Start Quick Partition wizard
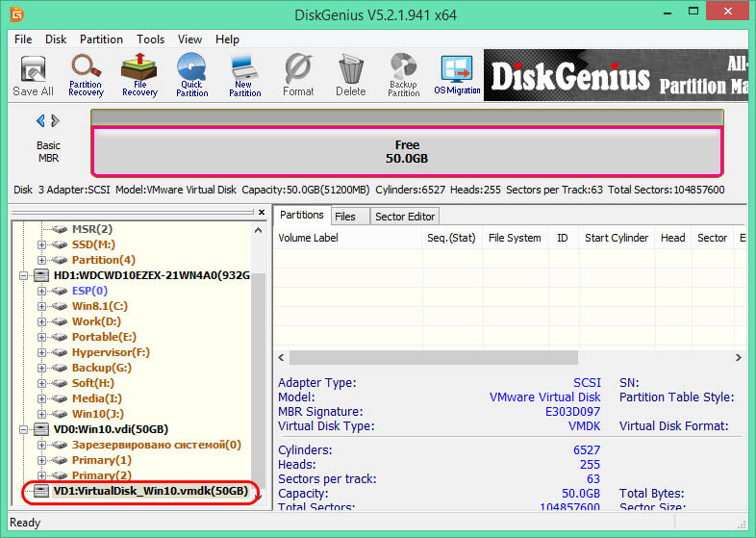This screenshot has height=538, width=756. pos(192,75)
